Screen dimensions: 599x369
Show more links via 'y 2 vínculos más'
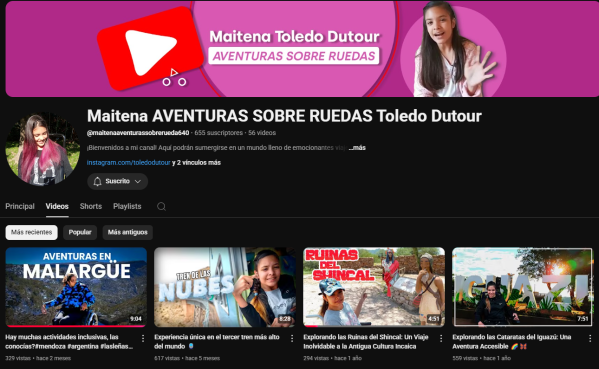coord(196,162)
